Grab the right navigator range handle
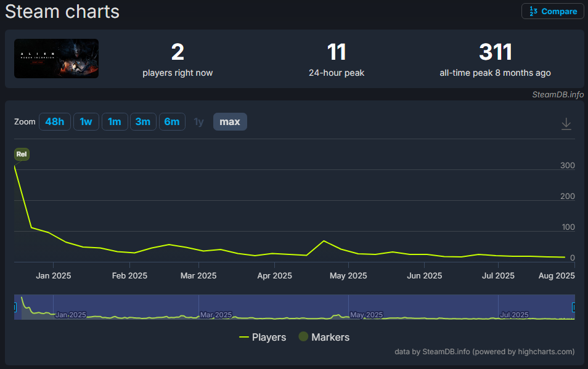Viewport: 588px width, 369px height. (x=574, y=307)
